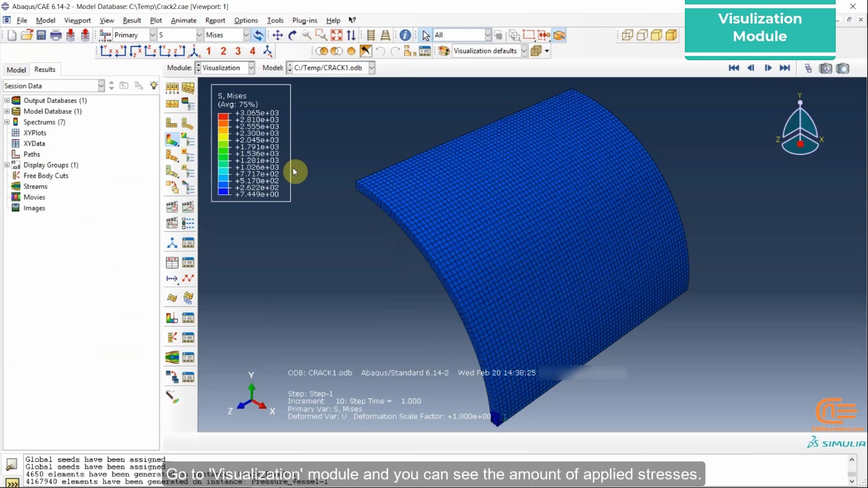Open the Visualization defaults dropdown

490,51
